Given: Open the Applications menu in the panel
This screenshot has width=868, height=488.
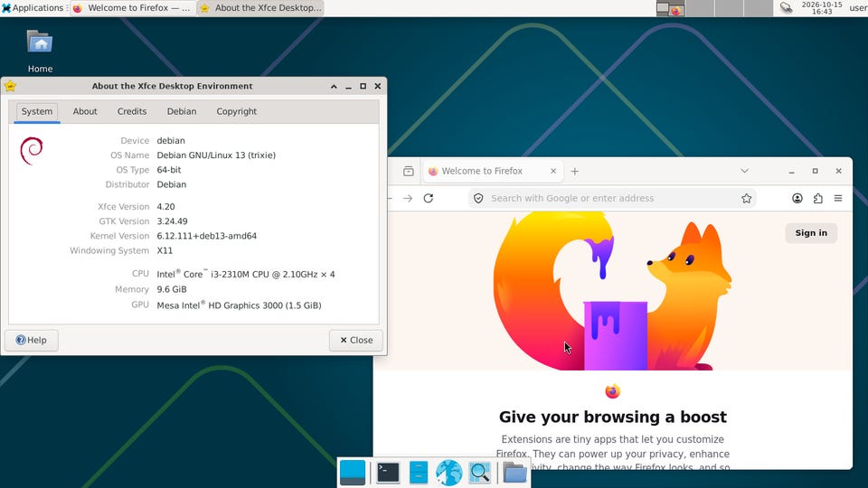Looking at the screenshot, I should (x=33, y=8).
